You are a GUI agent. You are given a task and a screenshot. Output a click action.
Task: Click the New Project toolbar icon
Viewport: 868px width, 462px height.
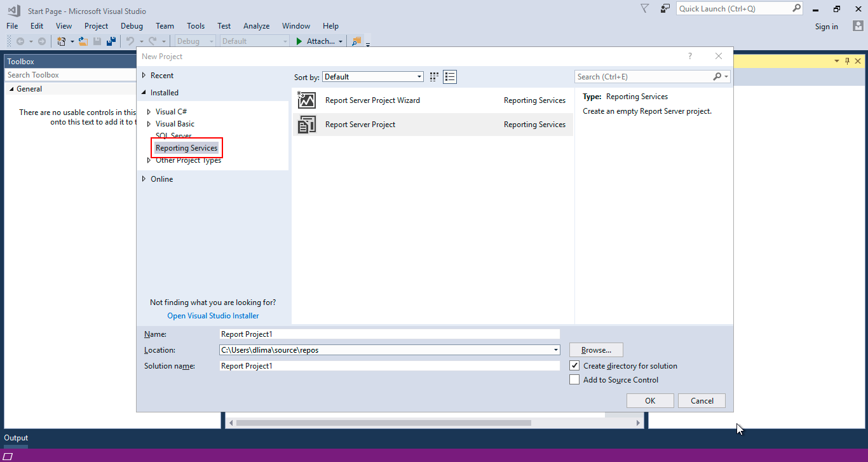(x=62, y=41)
